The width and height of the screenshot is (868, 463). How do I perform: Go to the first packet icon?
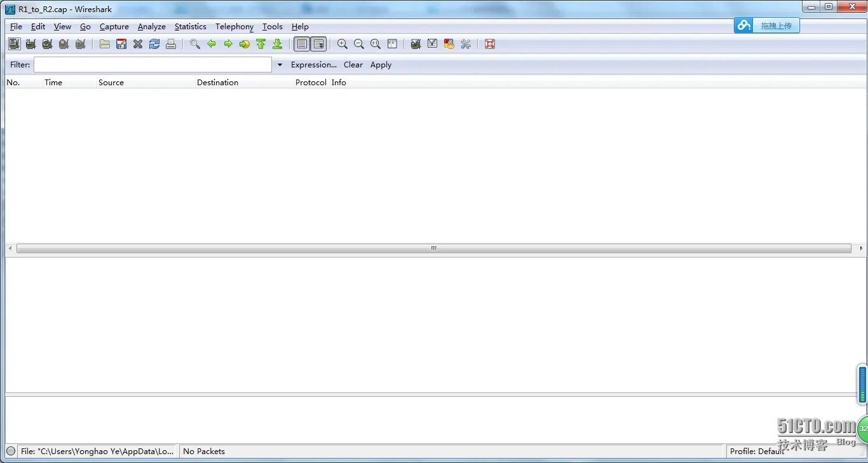(261, 44)
